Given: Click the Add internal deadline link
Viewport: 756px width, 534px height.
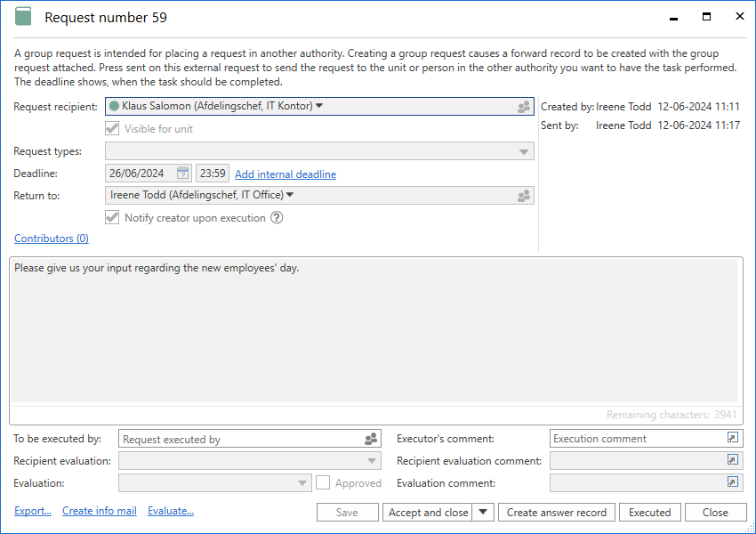Looking at the screenshot, I should coord(286,174).
